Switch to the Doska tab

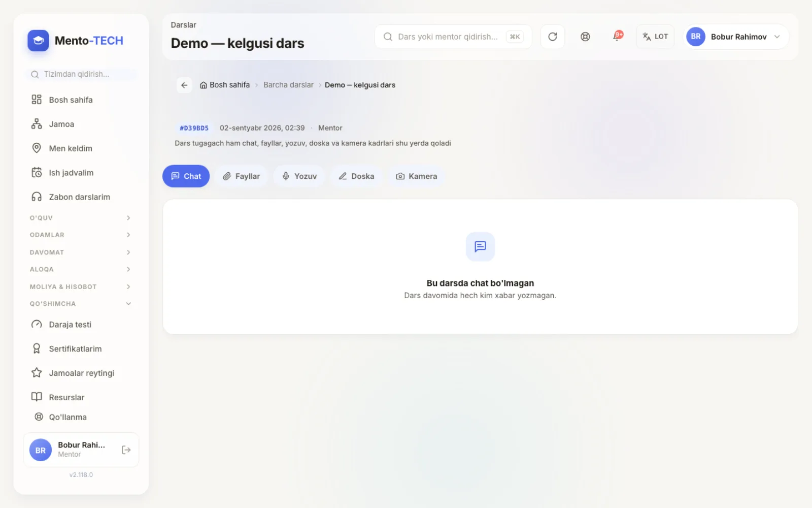point(356,176)
